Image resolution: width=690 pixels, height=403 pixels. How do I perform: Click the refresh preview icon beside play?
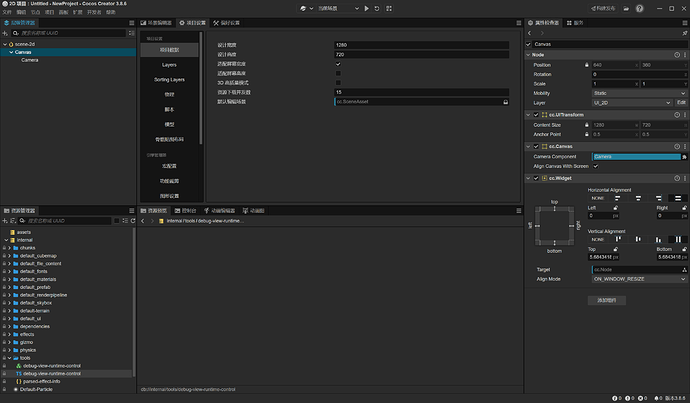coord(377,8)
